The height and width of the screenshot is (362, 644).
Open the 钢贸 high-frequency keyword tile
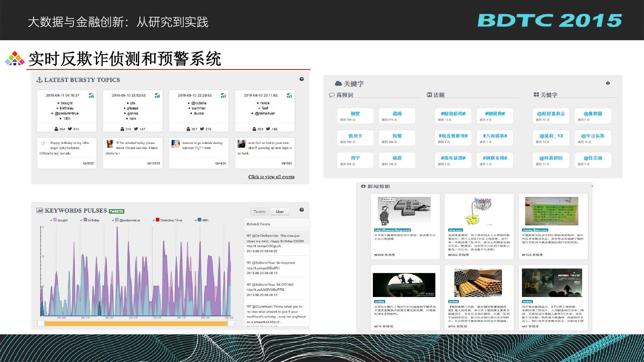point(355,116)
